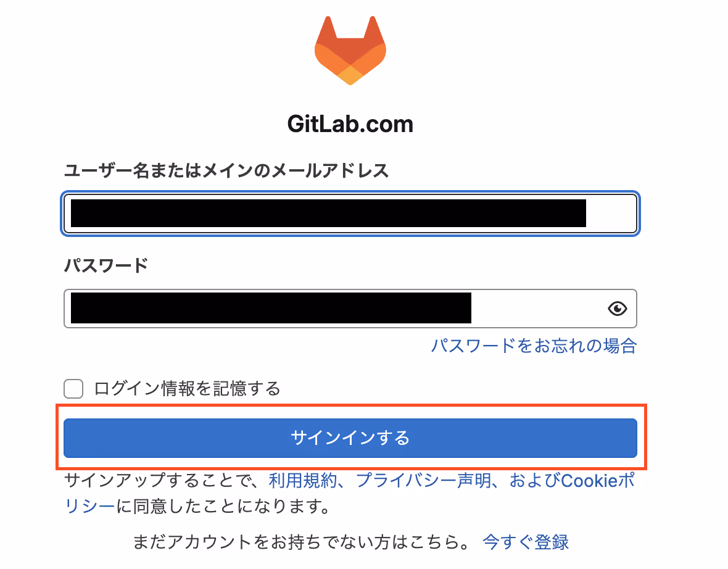Click the GitLab fox logo
The image size is (728, 569).
pos(350,50)
